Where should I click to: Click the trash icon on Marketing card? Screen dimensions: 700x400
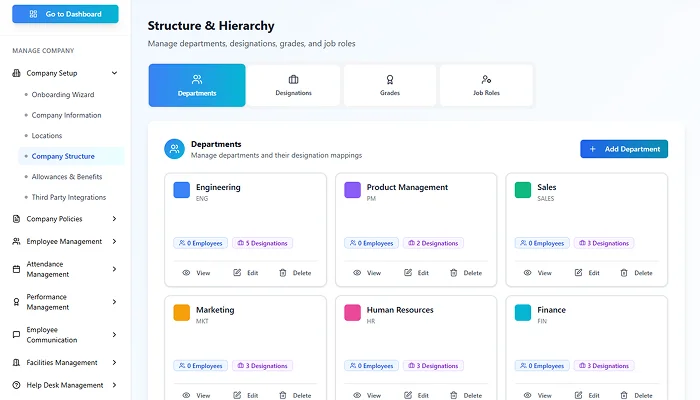tap(282, 396)
